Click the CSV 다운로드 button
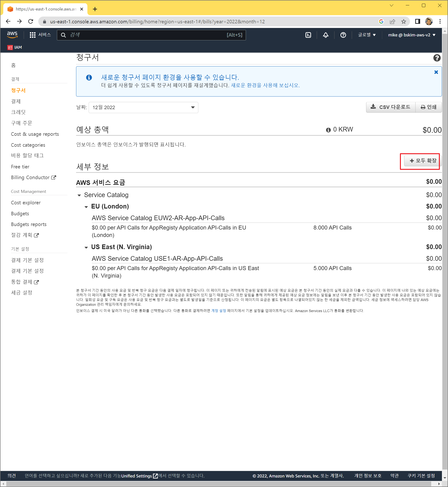 [390, 107]
